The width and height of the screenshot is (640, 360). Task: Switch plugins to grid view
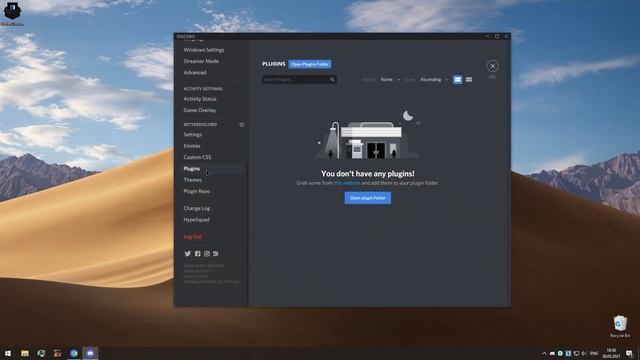click(x=469, y=80)
